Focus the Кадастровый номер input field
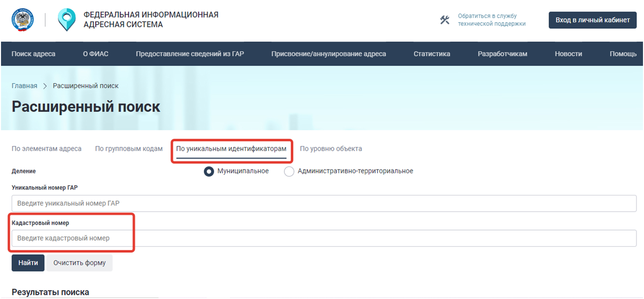 324,238
